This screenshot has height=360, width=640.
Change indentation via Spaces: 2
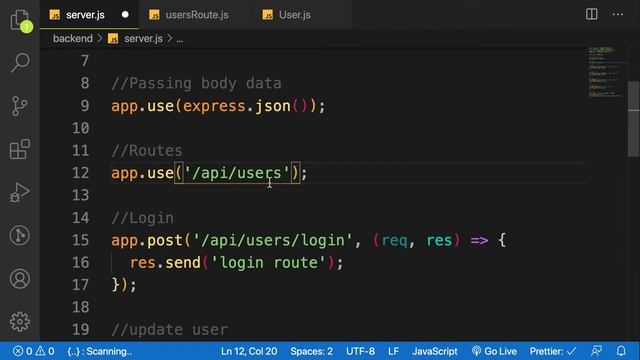(311, 351)
